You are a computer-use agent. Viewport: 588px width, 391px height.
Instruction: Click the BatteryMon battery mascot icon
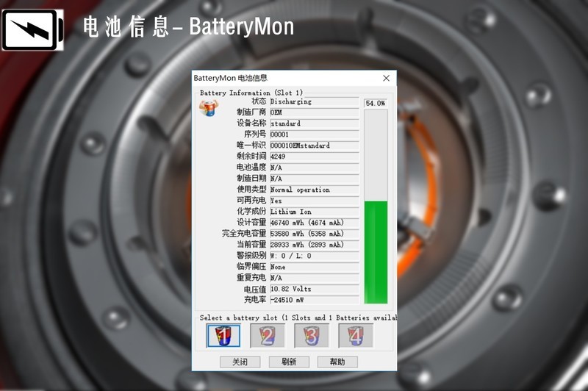208,108
